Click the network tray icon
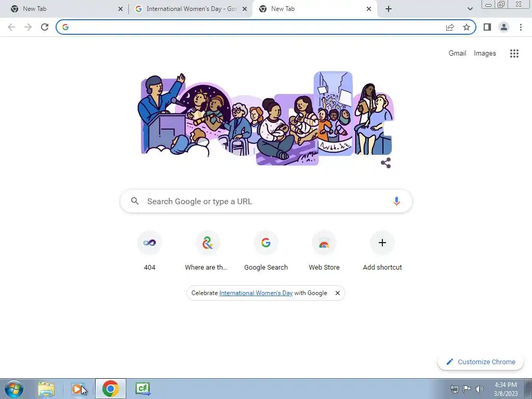 click(x=454, y=389)
